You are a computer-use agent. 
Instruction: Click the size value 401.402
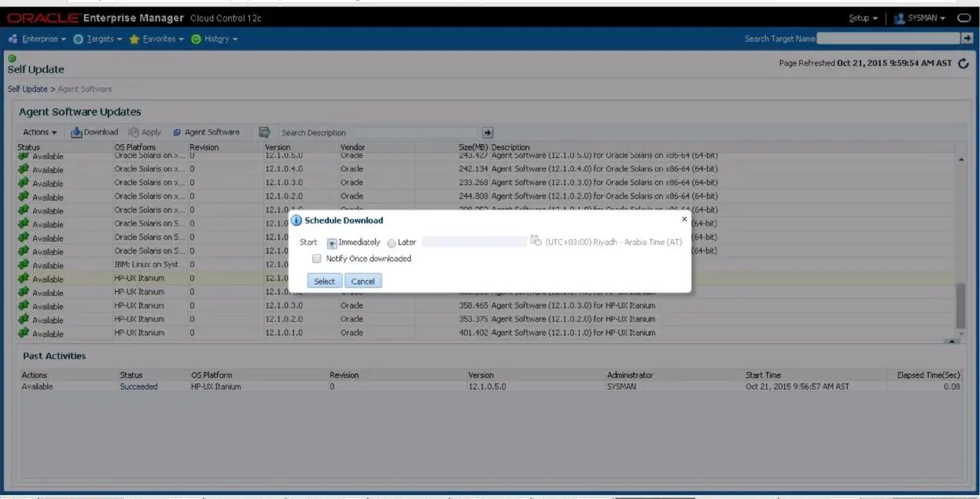473,332
